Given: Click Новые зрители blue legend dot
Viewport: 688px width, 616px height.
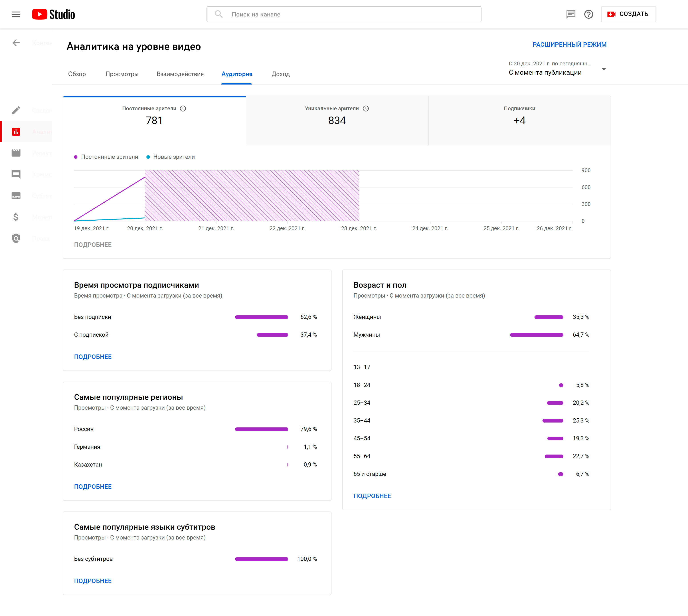Looking at the screenshot, I should coord(148,157).
